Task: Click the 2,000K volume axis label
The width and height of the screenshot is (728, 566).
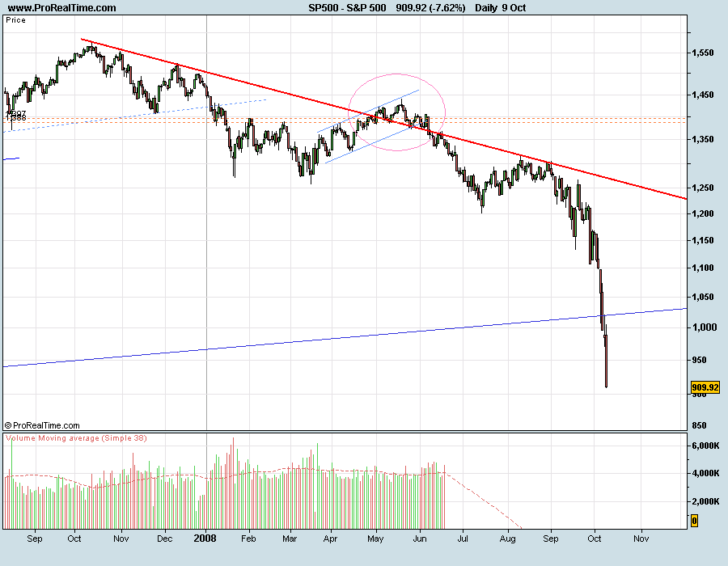Action: click(x=705, y=501)
